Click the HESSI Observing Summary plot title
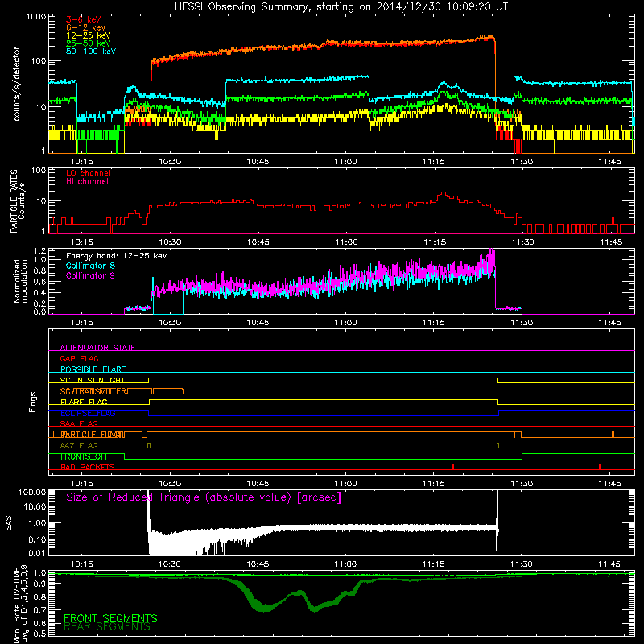Image resolution: width=644 pixels, height=644 pixels. pyautogui.click(x=341, y=7)
